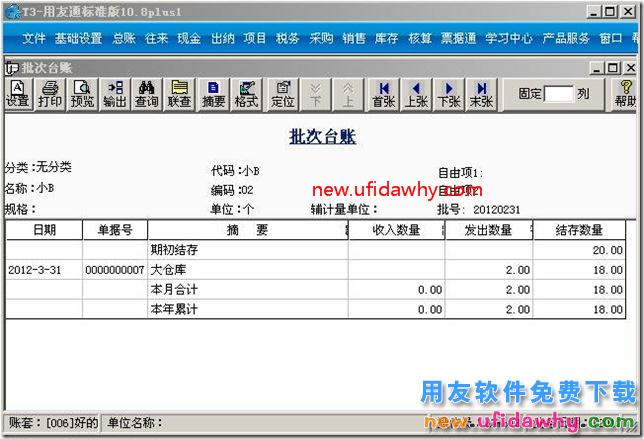Open the 窗口 menu

[x=611, y=39]
